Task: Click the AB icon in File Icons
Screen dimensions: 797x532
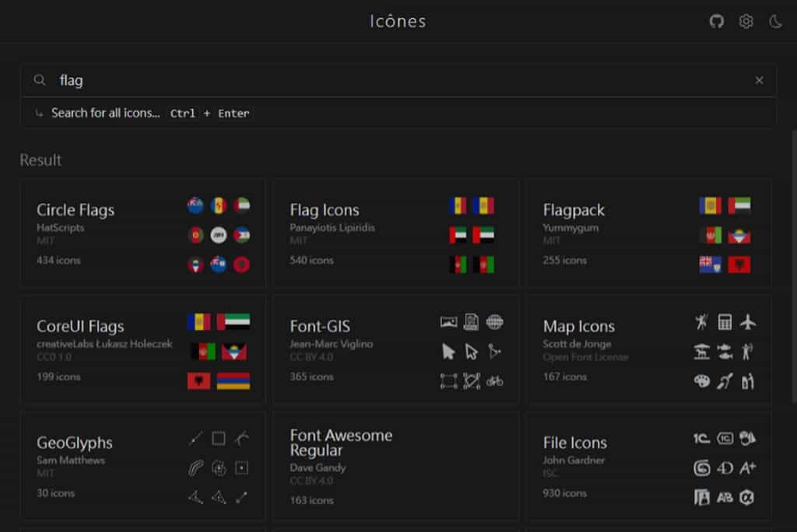Action: pos(725,498)
